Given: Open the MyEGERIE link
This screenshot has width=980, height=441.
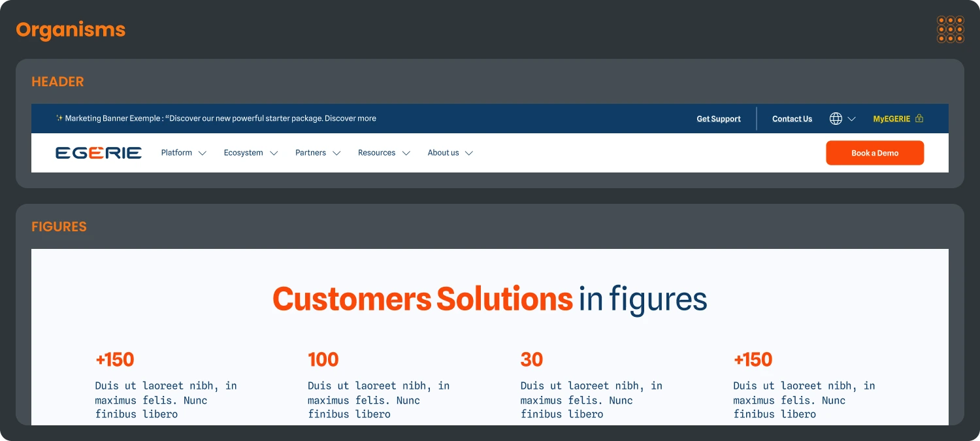Looking at the screenshot, I should tap(892, 118).
